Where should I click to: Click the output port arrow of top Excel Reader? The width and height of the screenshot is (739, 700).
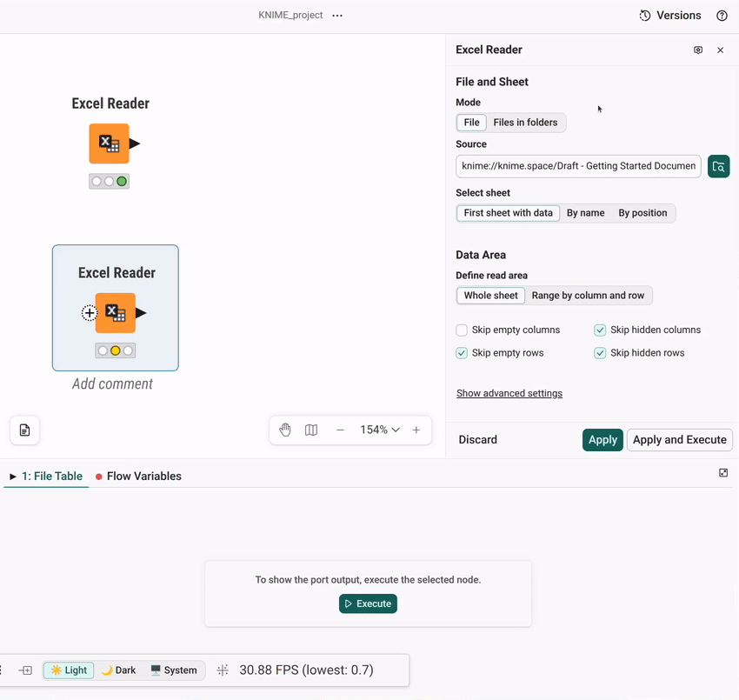click(135, 143)
